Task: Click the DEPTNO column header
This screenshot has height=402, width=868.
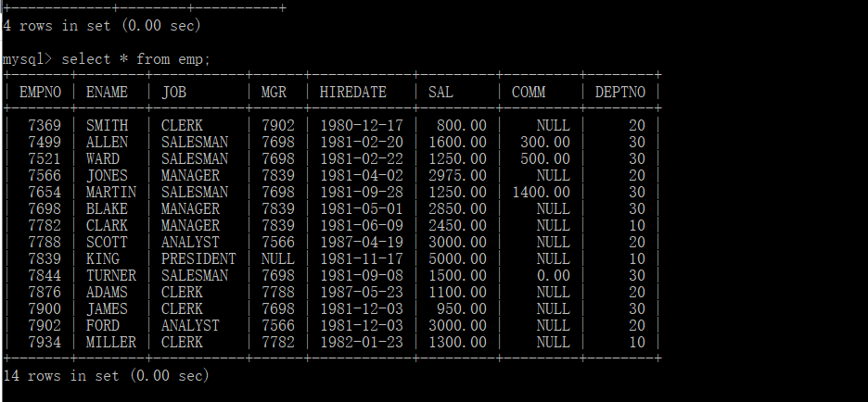Action: click(x=620, y=92)
